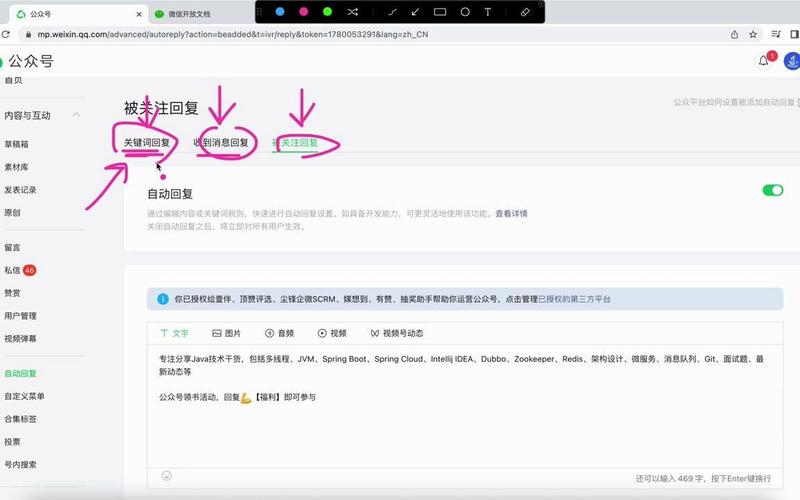Open 素材库 in sidebar
The width and height of the screenshot is (800, 500).
coord(16,167)
